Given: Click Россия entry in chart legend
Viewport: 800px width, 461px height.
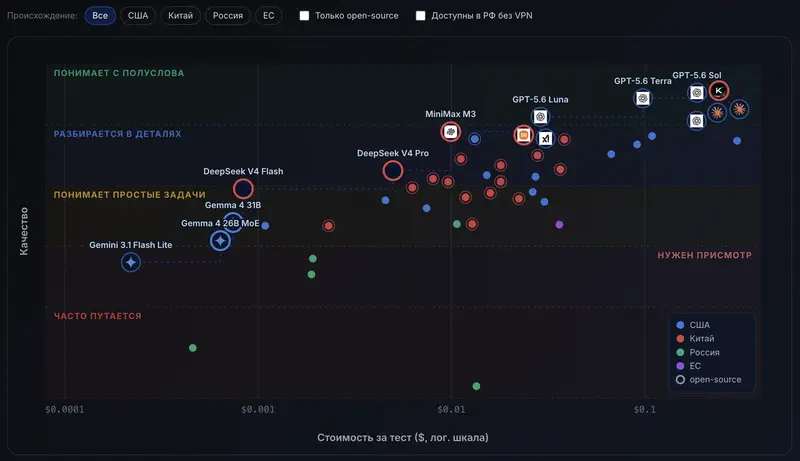Looking at the screenshot, I should point(697,352).
